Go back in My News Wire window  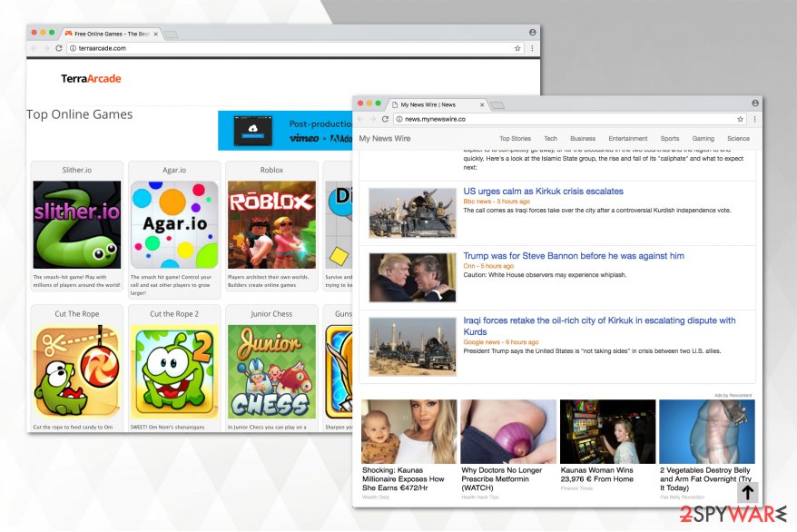click(x=360, y=119)
